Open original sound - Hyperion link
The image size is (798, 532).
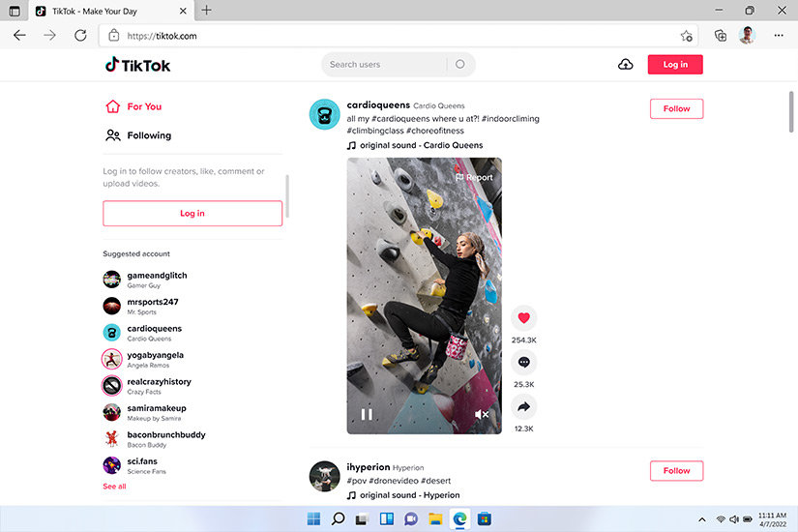tap(410, 495)
